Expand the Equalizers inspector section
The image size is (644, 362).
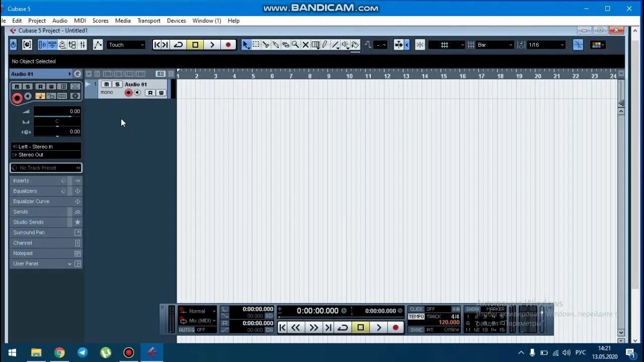46,191
